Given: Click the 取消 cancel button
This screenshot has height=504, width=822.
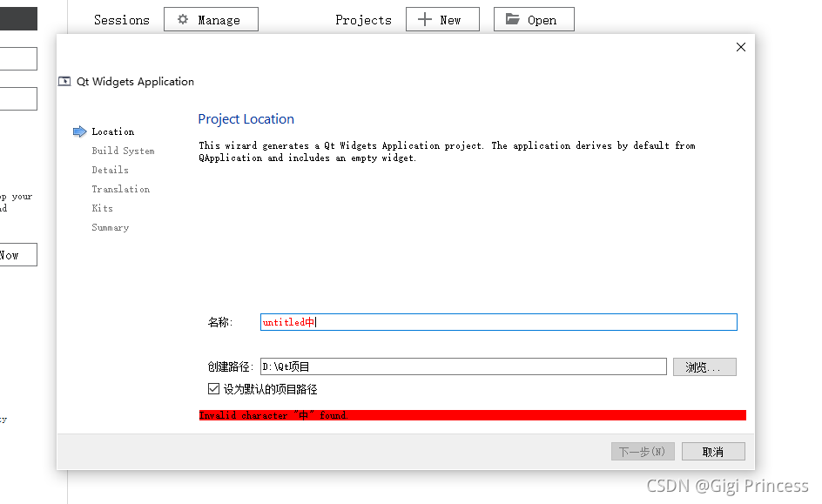Looking at the screenshot, I should click(713, 452).
